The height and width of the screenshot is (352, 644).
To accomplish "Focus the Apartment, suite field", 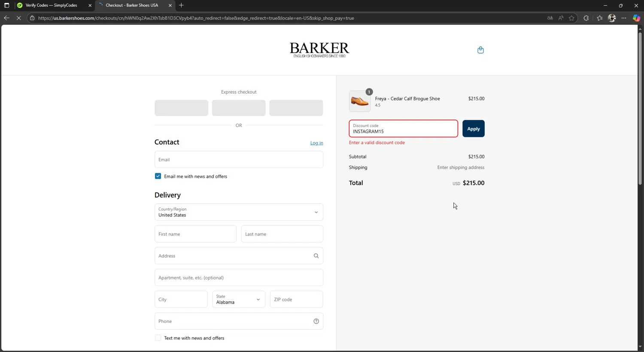I will (239, 277).
